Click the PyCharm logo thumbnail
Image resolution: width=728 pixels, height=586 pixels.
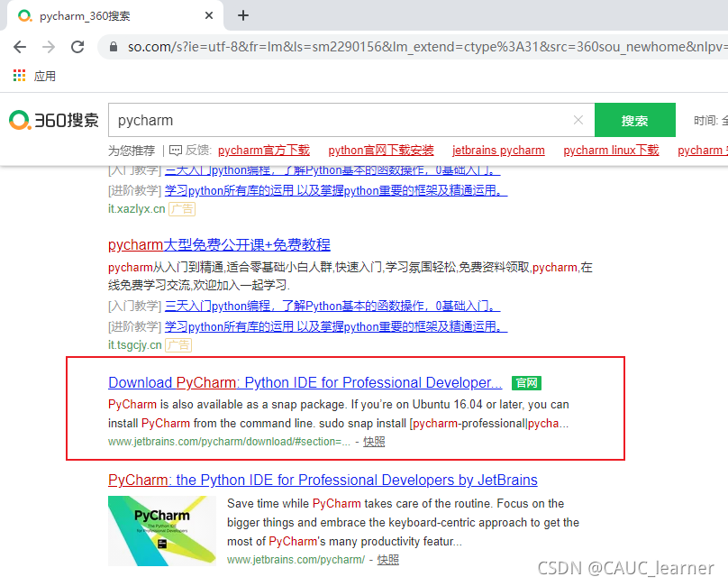click(x=162, y=531)
